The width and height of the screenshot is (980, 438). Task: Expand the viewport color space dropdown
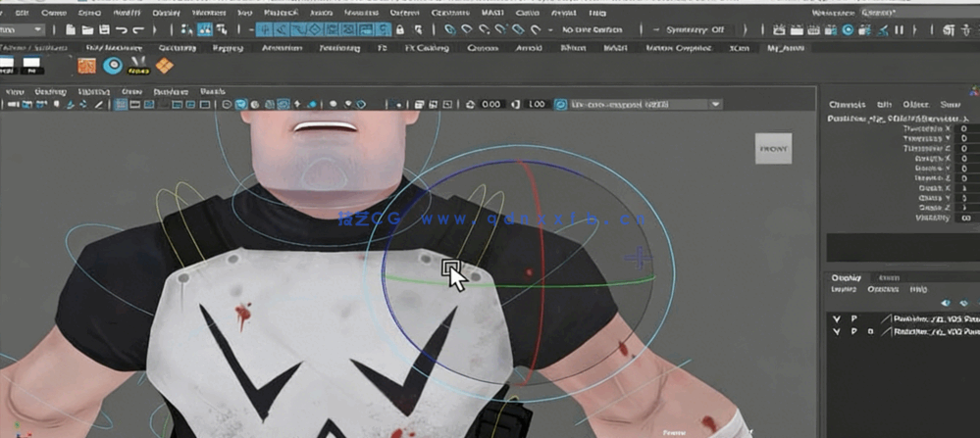[716, 104]
